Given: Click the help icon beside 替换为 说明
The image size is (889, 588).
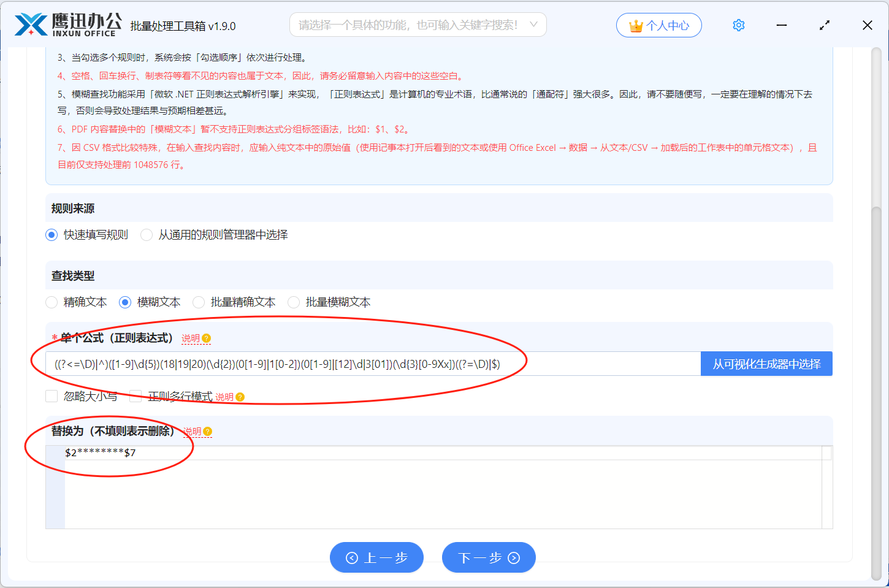Looking at the screenshot, I should [207, 432].
